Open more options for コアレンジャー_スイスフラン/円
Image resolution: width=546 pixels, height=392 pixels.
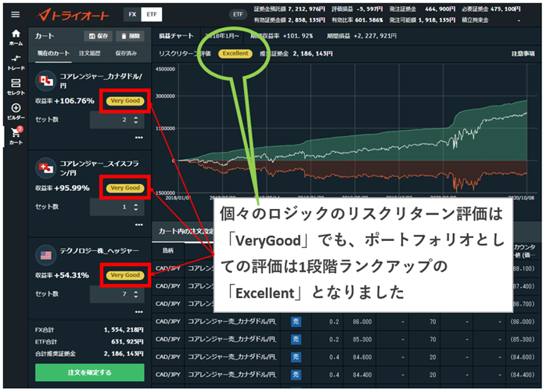pyautogui.click(x=139, y=225)
